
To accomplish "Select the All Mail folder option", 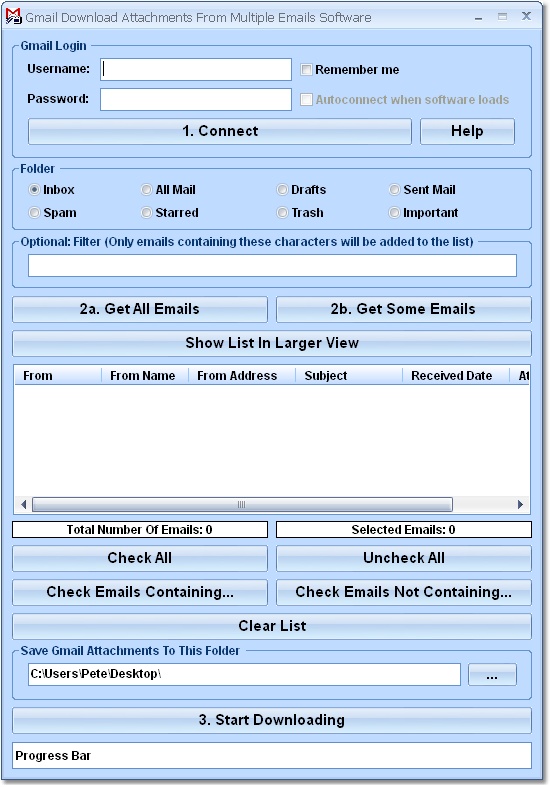I will [147, 190].
